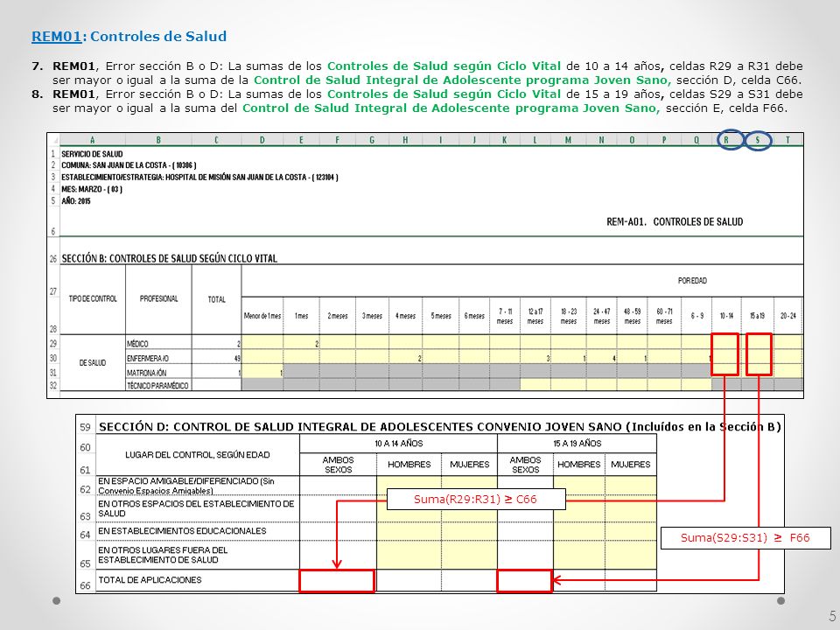The image size is (840, 630).
Task: Click the 'POR EDAD' header
Action: pyautogui.click(x=692, y=281)
